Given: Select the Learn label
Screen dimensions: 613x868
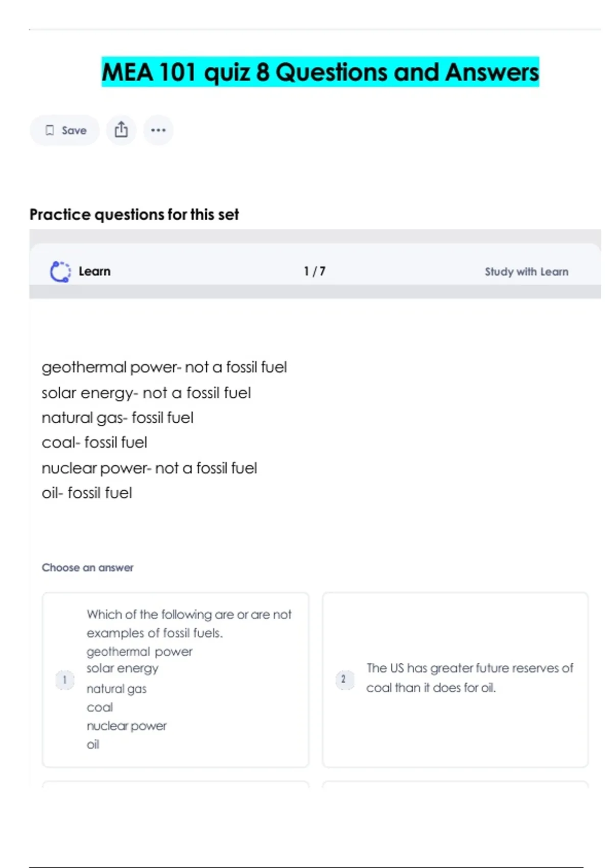Looking at the screenshot, I should coord(95,271).
